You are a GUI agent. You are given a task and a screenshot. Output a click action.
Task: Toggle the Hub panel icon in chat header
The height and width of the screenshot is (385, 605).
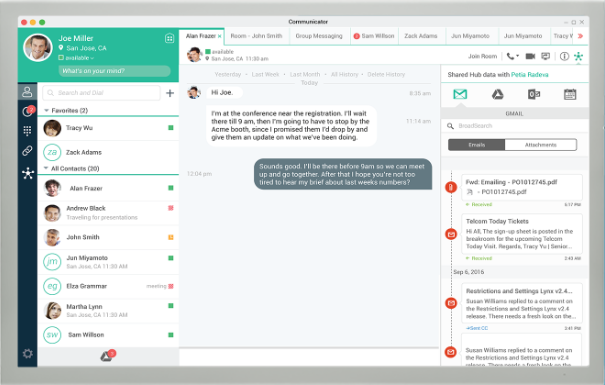pos(578,56)
